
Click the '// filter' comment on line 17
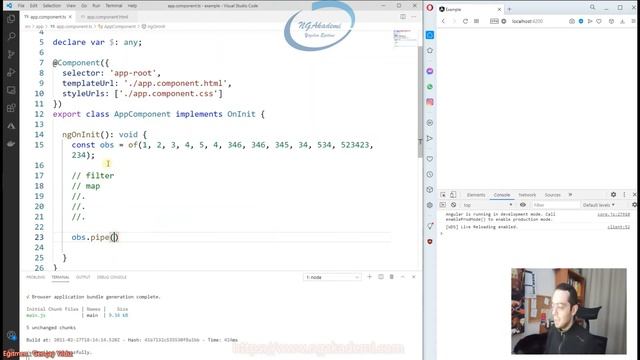coord(93,176)
